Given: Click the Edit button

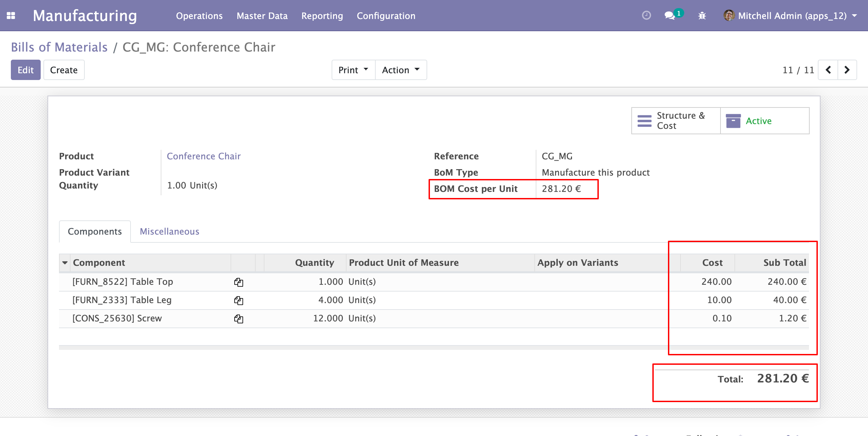Looking at the screenshot, I should tap(26, 70).
